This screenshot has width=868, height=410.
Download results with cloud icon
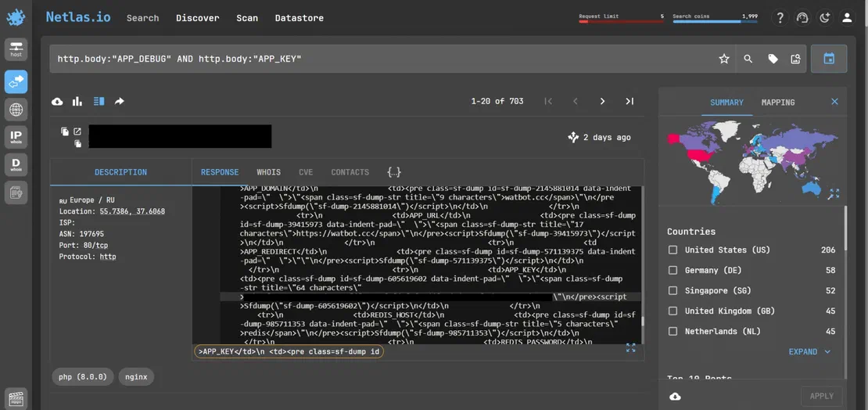coord(57,102)
